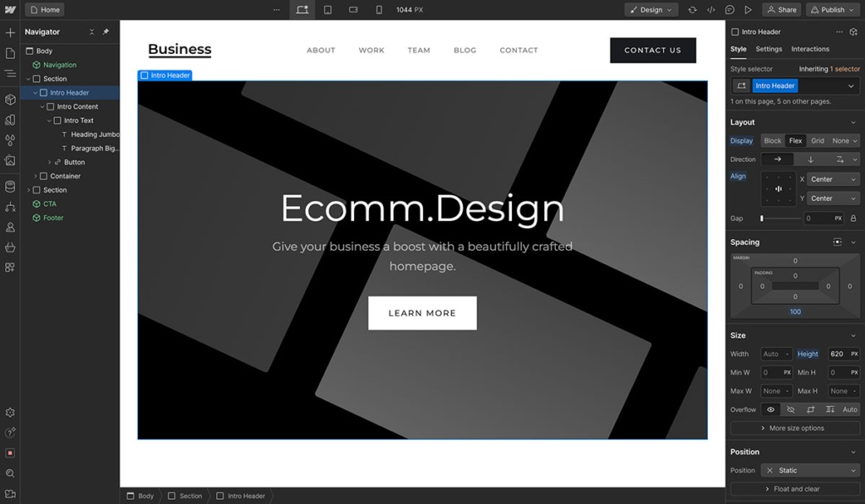Open Quick Find with the search icon
Image resolution: width=865 pixels, height=504 pixels.
tap(9, 474)
